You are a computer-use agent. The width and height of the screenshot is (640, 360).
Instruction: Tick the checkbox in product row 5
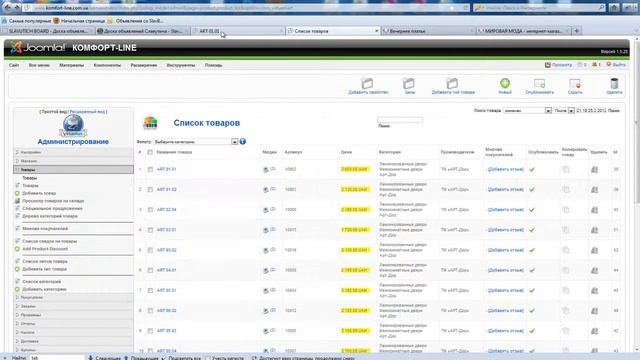coord(150,250)
